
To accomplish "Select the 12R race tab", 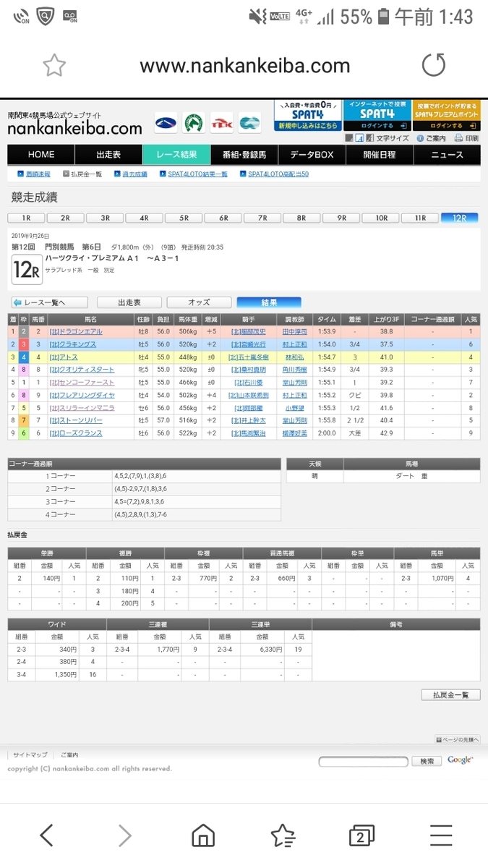I will pyautogui.click(x=460, y=218).
